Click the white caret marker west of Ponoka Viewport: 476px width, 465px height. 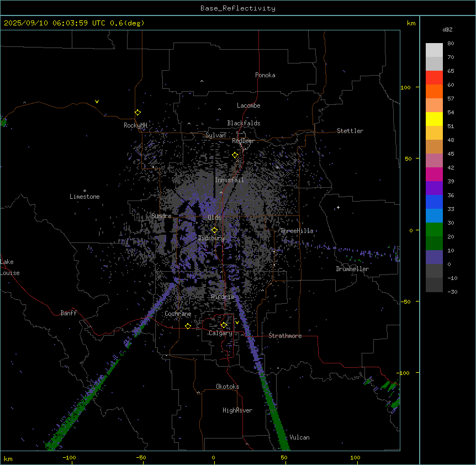[202, 81]
